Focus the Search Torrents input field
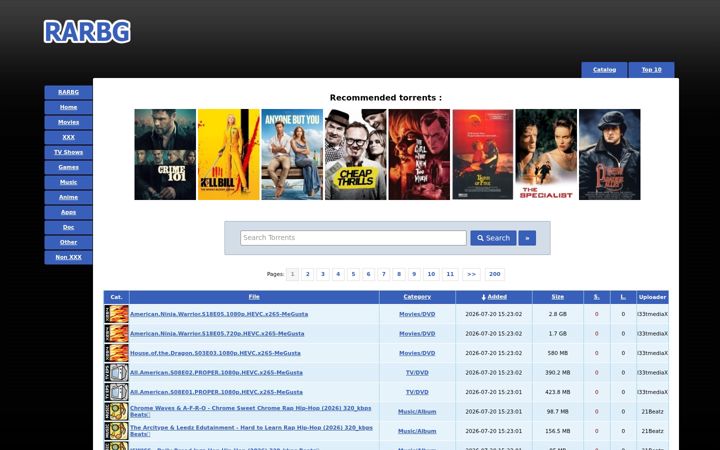Viewport: 720px width, 450px height. (x=353, y=238)
